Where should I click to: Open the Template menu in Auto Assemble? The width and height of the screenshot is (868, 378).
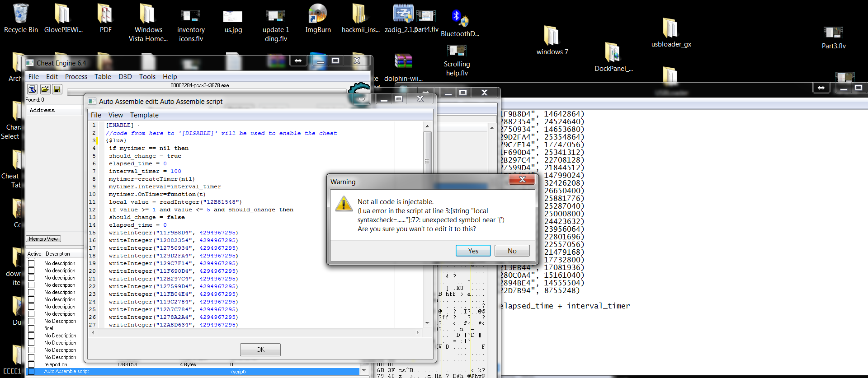[144, 115]
